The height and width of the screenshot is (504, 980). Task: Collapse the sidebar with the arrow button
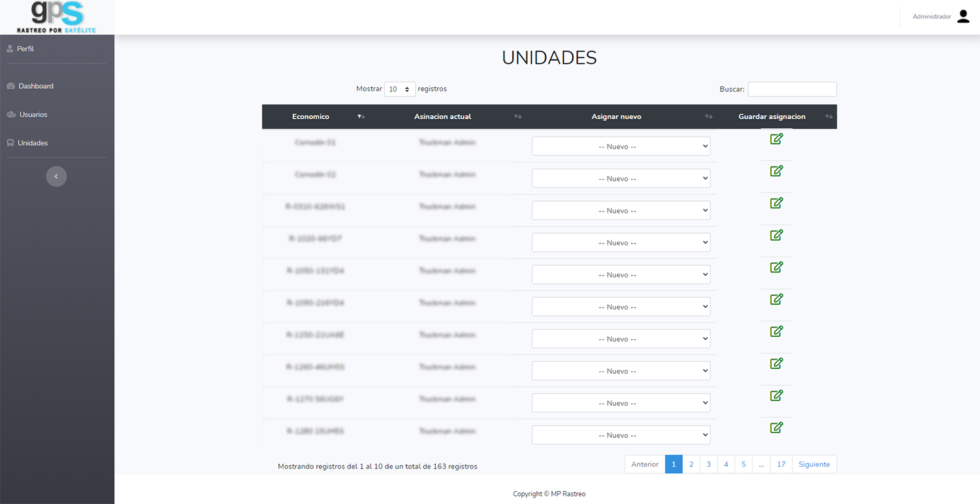(x=56, y=176)
